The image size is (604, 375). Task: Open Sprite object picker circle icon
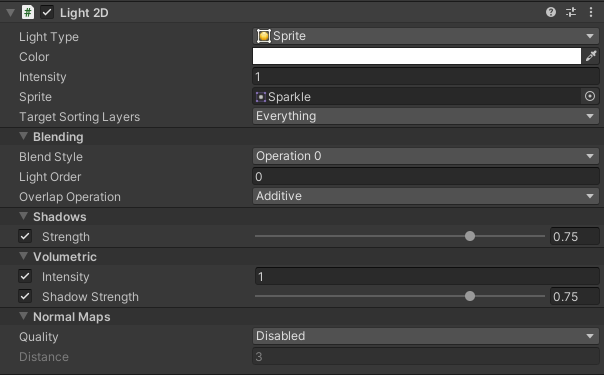coord(590,96)
